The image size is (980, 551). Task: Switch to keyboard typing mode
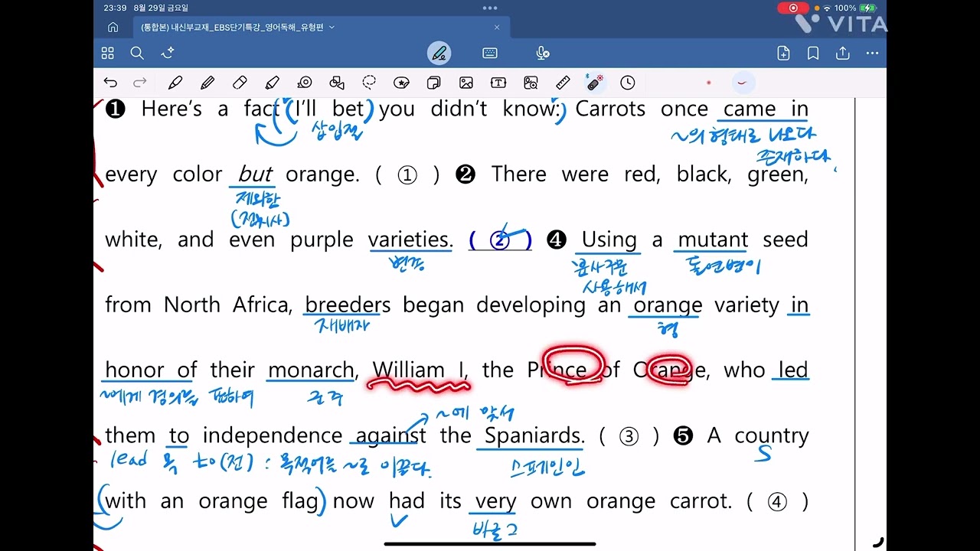(490, 53)
